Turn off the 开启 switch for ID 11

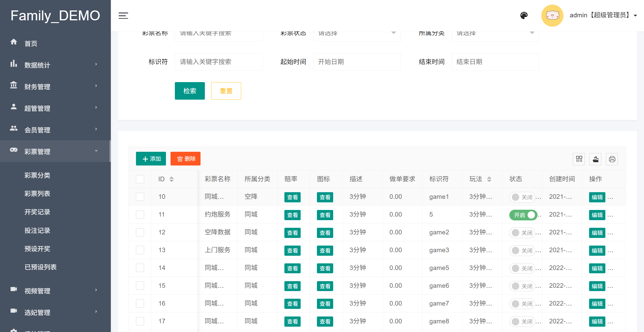click(x=523, y=215)
